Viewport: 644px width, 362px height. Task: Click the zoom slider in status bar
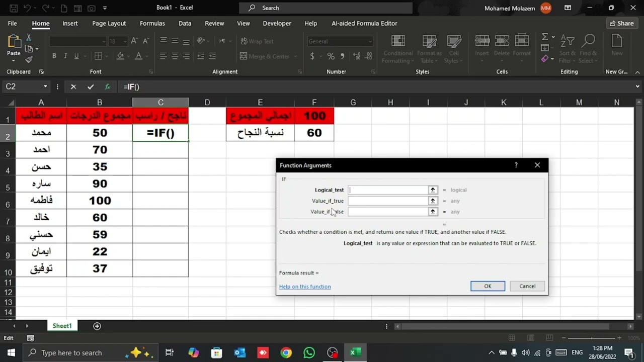592,338
